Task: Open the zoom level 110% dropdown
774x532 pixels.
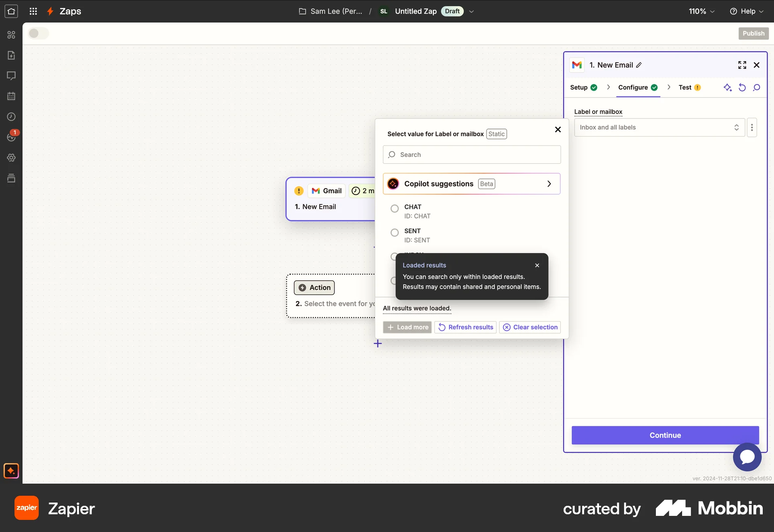Action: pyautogui.click(x=701, y=11)
